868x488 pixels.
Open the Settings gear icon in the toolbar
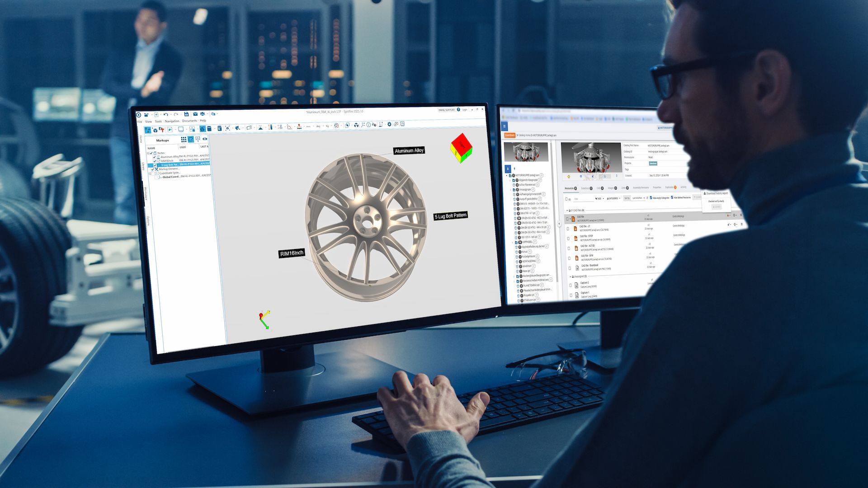389,124
